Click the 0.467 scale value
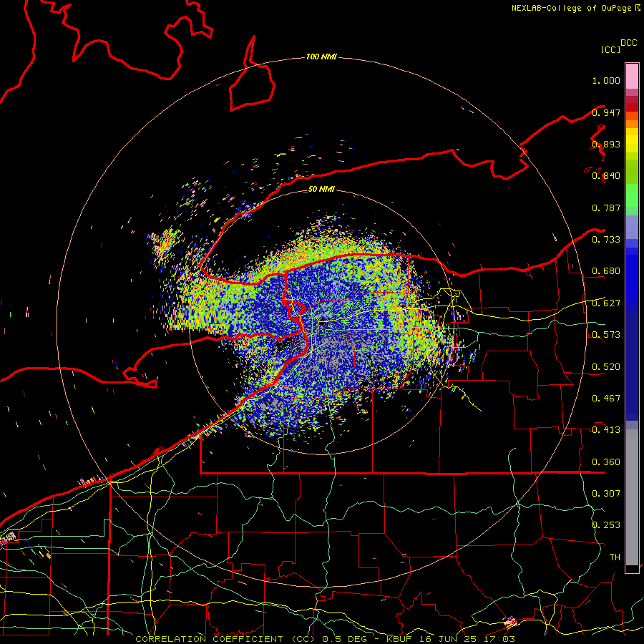Viewport: 644px width, 644px height. click(606, 399)
